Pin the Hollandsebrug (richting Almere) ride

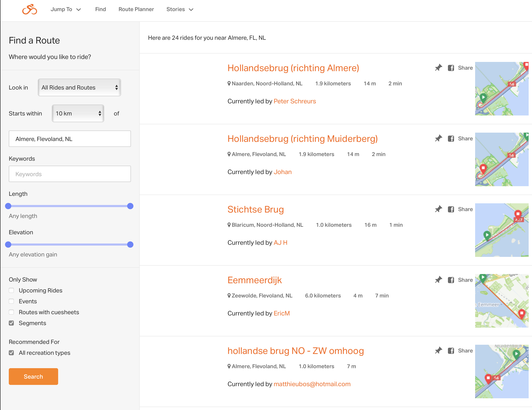439,68
